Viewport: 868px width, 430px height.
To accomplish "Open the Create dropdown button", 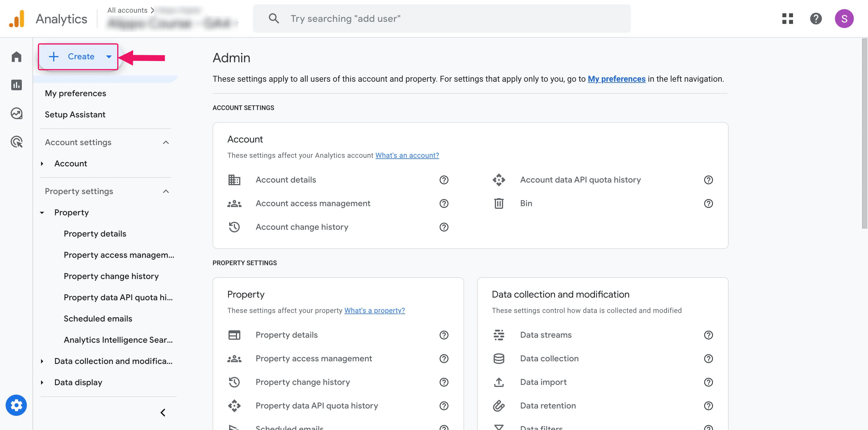I will pos(78,57).
